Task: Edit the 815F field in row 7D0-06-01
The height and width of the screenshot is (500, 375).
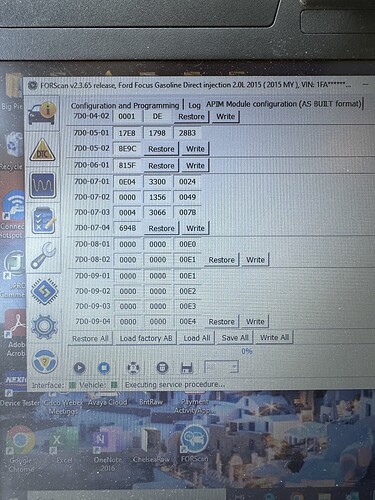Action: (x=127, y=165)
